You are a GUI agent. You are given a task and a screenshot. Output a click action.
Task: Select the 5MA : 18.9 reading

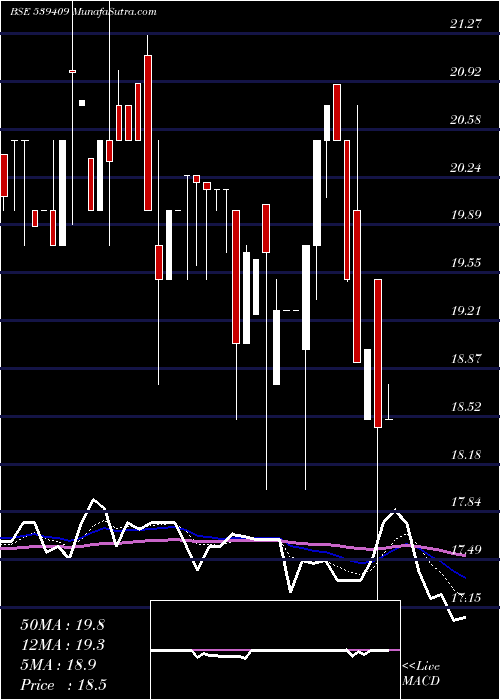tap(58, 665)
